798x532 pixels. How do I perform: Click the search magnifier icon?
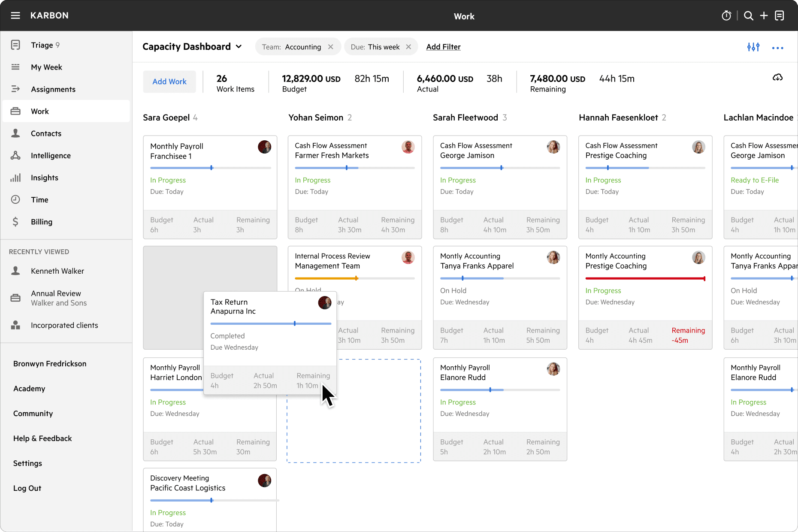(x=748, y=15)
